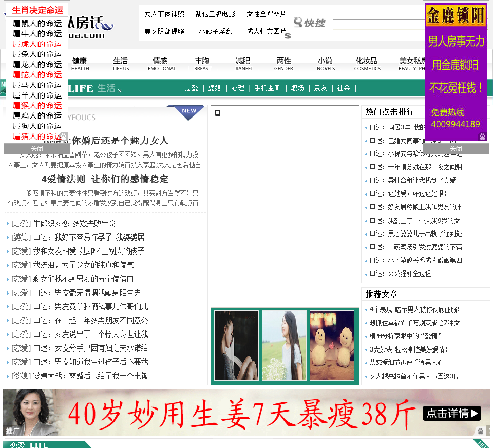The image size is (493, 448).
Task: Click the 金鹿锁阳 ad title
Action: point(456,15)
